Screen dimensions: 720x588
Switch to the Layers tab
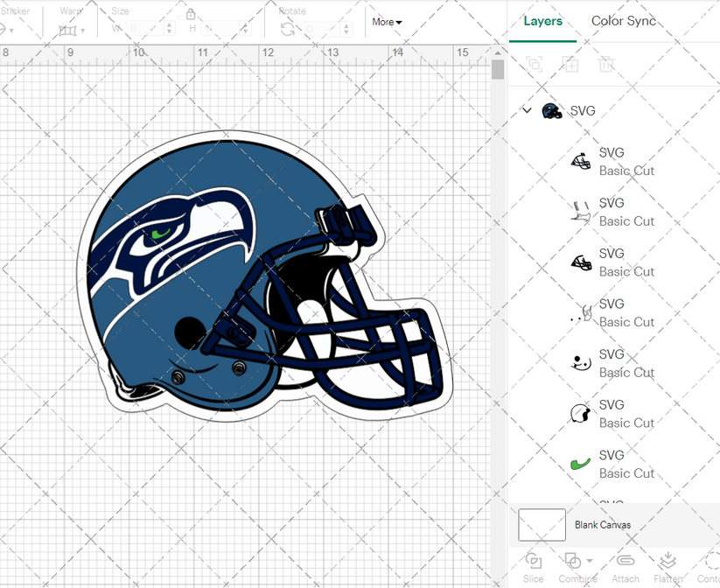(542, 21)
